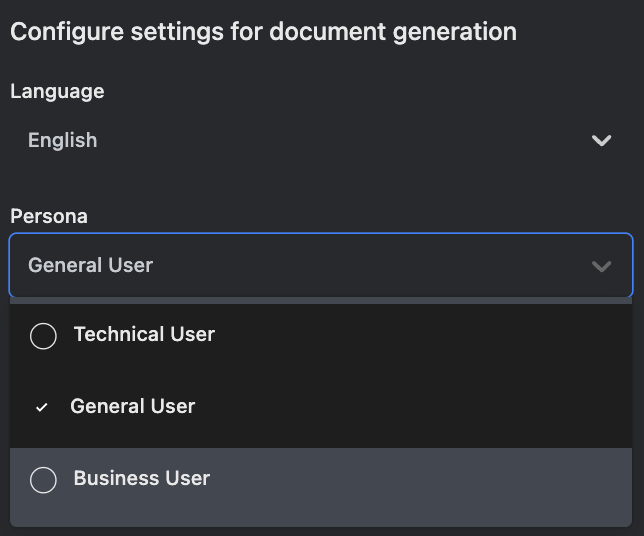This screenshot has width=644, height=536.
Task: Open the Language dropdown showing English
Action: pyautogui.click(x=320, y=141)
